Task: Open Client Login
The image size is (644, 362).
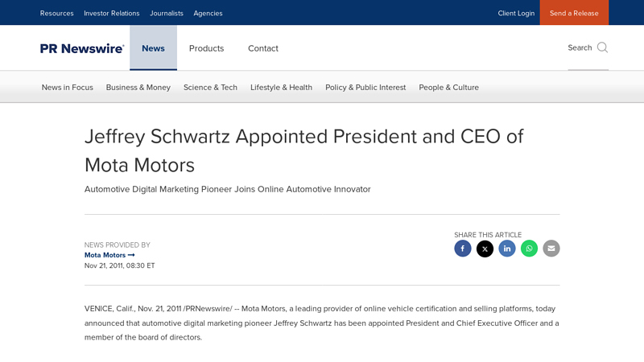Action: click(x=516, y=13)
